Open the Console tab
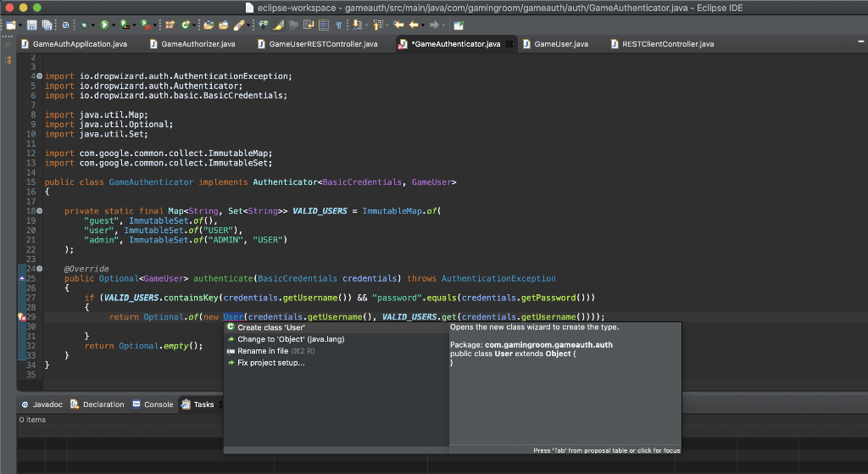This screenshot has width=868, height=474. (158, 404)
